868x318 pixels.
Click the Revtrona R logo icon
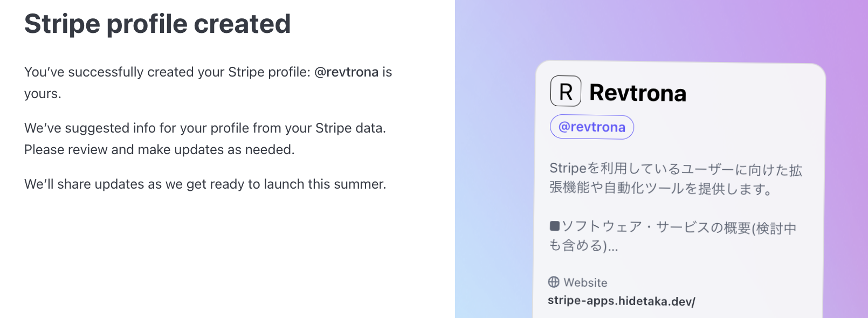(x=566, y=91)
